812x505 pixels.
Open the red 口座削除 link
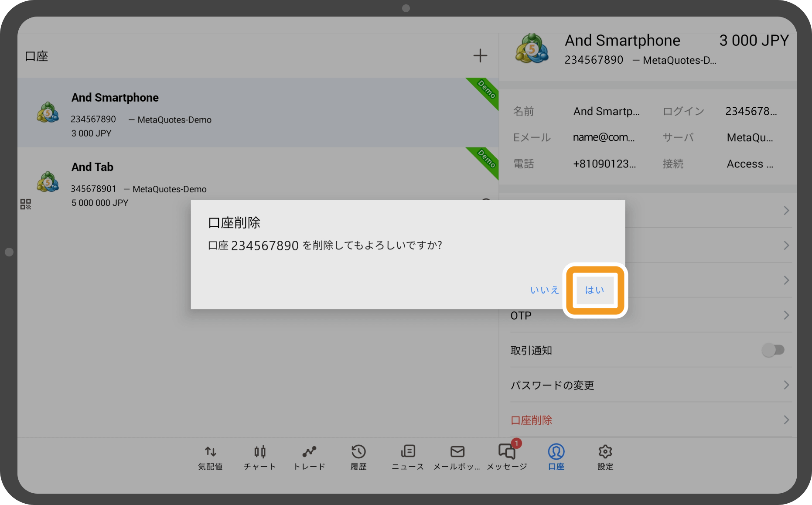tap(531, 420)
